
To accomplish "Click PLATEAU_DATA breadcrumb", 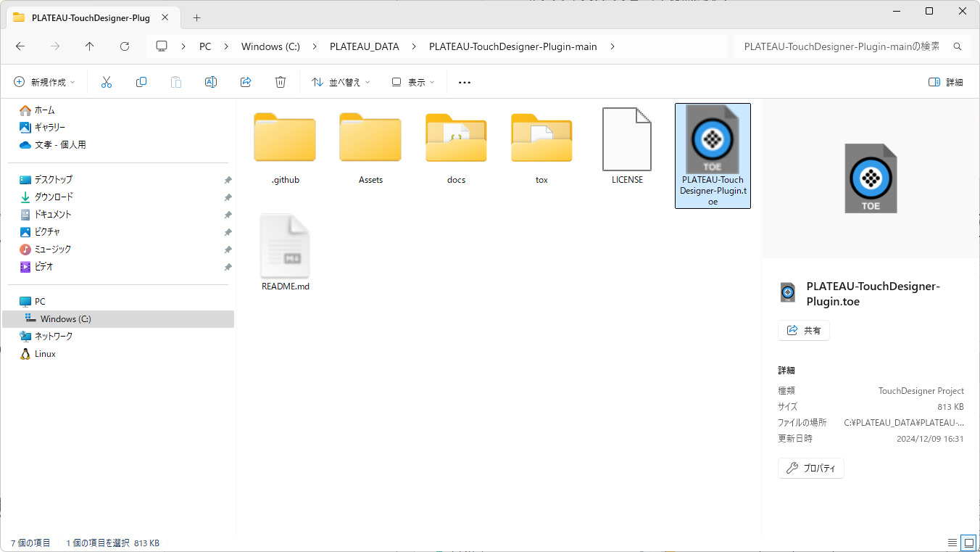I will pos(365,46).
